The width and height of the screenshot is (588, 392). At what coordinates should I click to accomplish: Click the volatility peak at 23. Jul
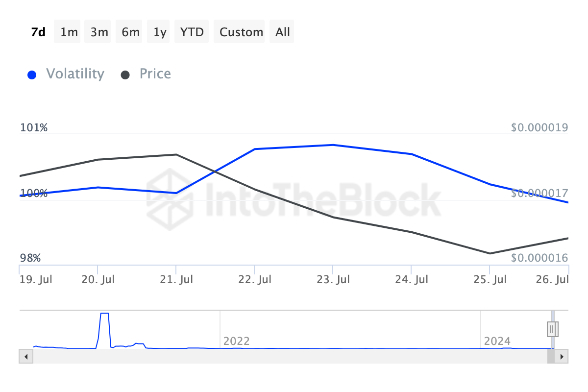pos(333,145)
